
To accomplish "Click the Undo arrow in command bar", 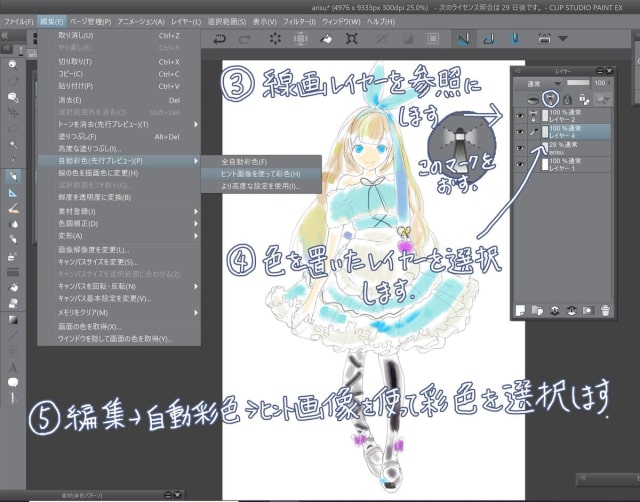I will pos(219,39).
